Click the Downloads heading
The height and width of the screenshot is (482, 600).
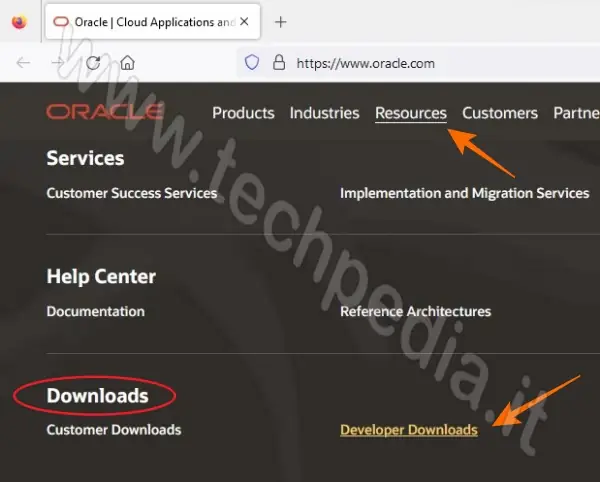(x=98, y=396)
